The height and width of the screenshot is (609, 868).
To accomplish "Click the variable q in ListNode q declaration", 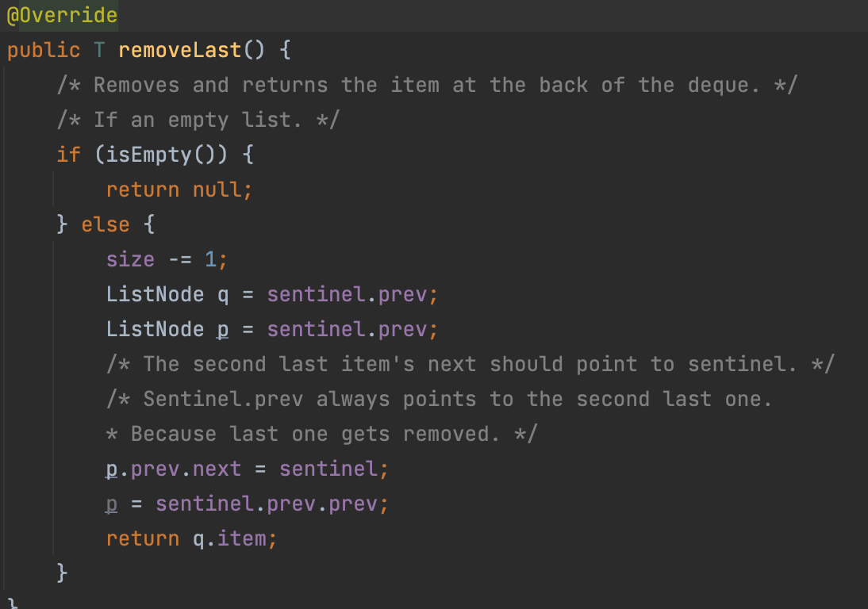I will pos(222,294).
